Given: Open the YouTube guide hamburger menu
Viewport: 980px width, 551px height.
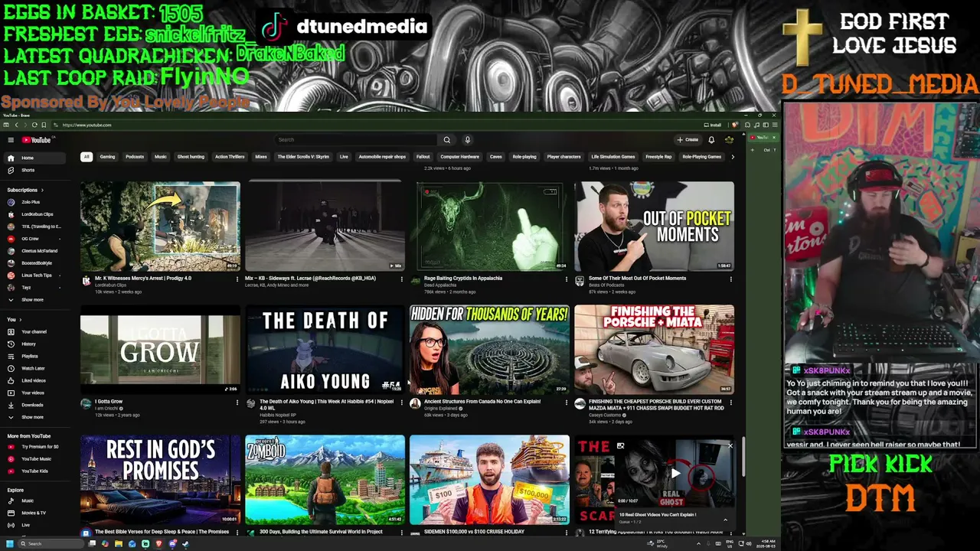Looking at the screenshot, I should click(11, 140).
